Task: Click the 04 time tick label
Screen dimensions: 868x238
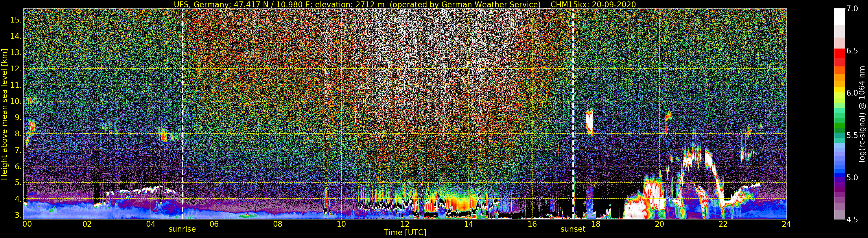Action: click(x=151, y=224)
